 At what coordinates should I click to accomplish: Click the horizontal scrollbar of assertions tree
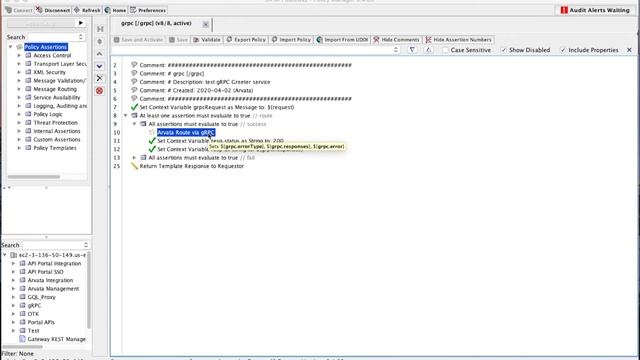(34, 177)
